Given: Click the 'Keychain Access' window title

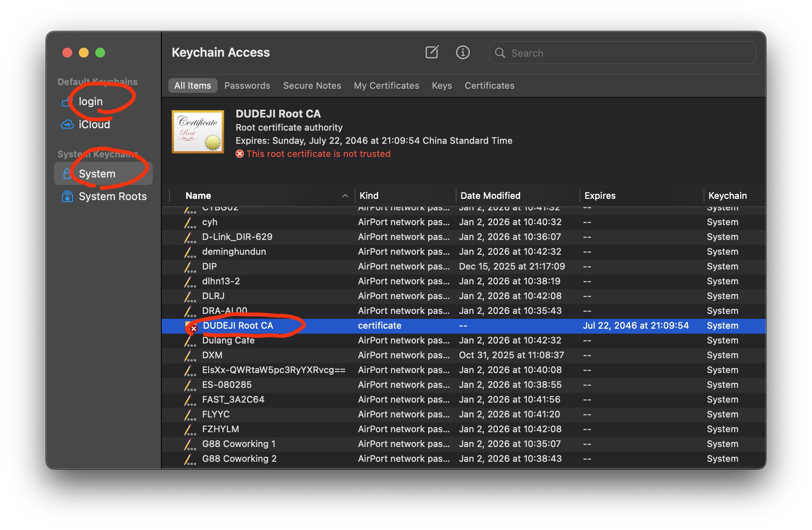Looking at the screenshot, I should coord(221,53).
